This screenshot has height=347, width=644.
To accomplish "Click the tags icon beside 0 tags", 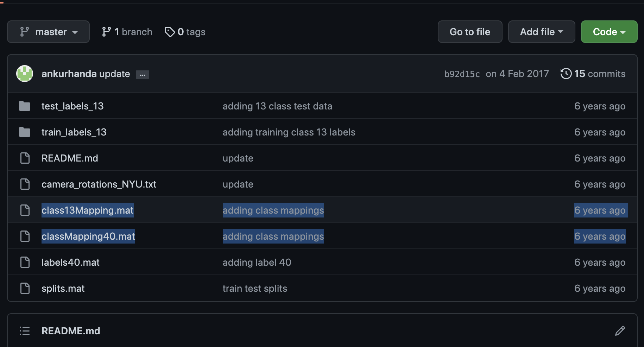I will click(170, 32).
